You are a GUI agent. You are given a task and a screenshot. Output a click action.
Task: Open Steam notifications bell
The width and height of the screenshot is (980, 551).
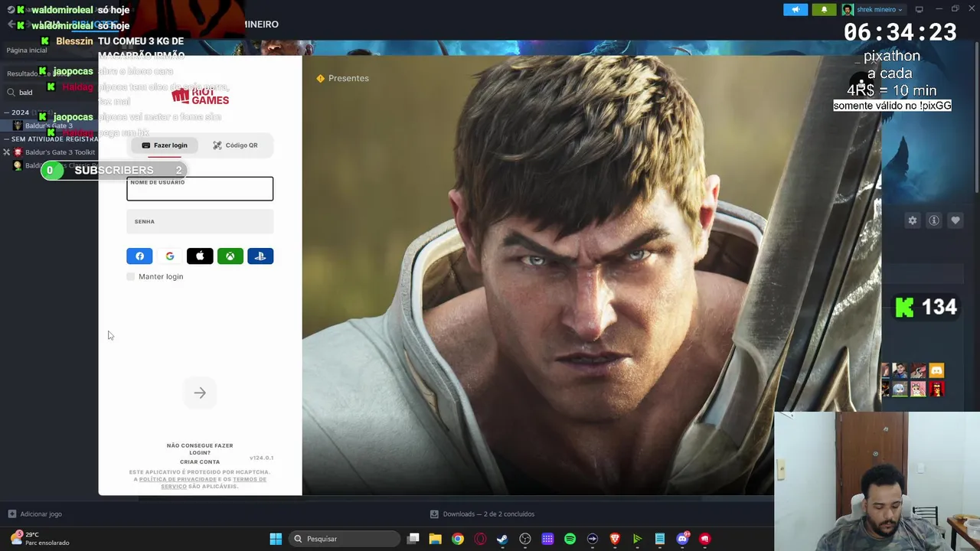click(x=824, y=9)
